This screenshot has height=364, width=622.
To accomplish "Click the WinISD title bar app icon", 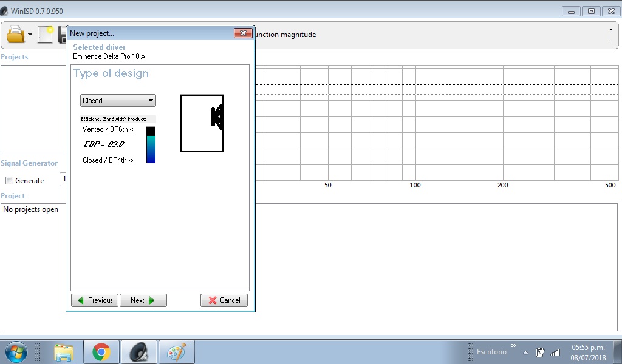I will tap(4, 11).
